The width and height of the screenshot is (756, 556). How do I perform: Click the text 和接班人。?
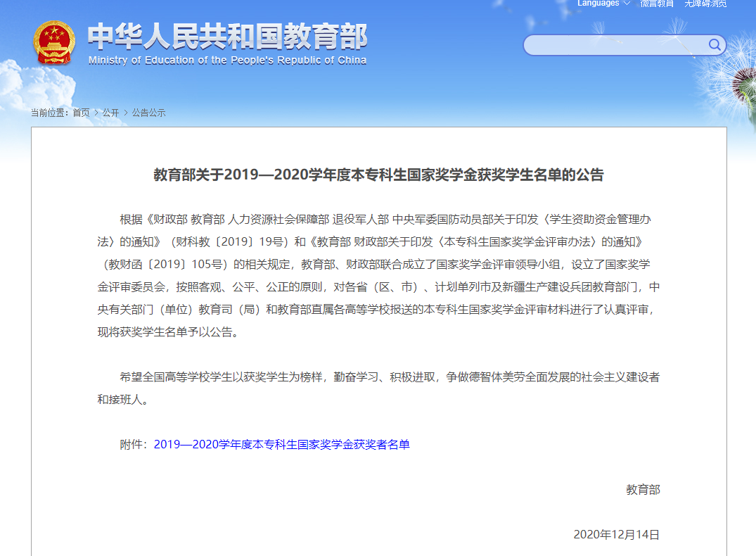122,400
